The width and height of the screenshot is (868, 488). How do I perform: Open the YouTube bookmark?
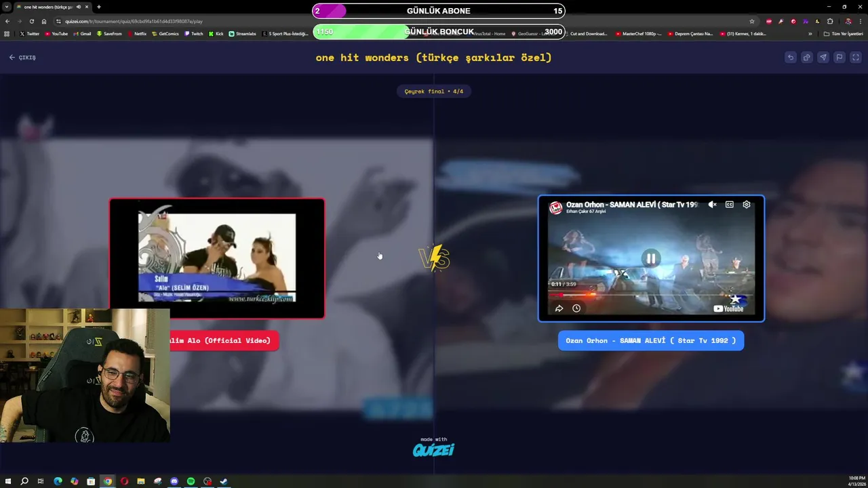click(56, 34)
